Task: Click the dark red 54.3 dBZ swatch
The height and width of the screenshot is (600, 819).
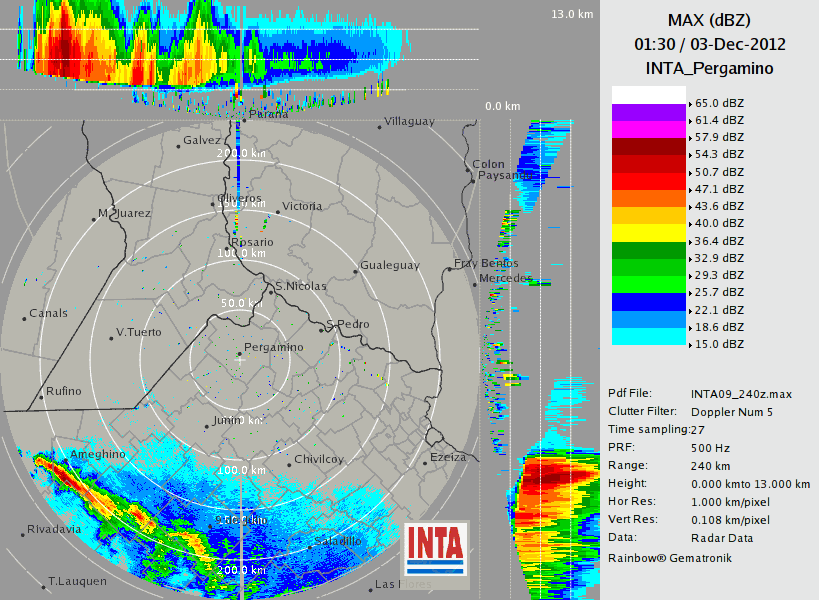Action: (648, 147)
